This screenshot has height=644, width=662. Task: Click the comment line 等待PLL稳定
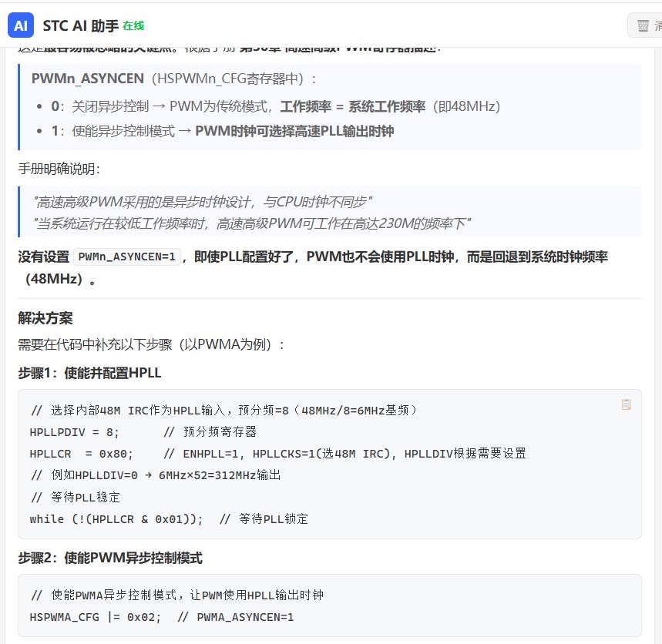click(76, 497)
